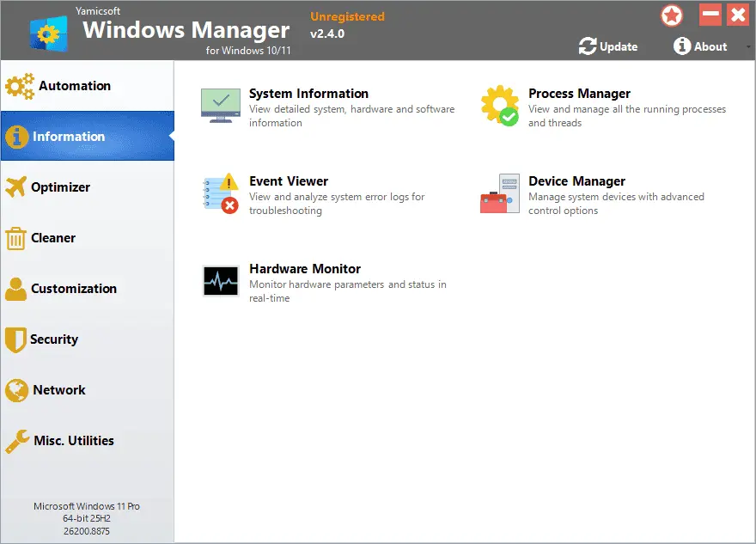Image resolution: width=756 pixels, height=544 pixels.
Task: Click "View and analyze system error logs" description
Action: tap(337, 198)
